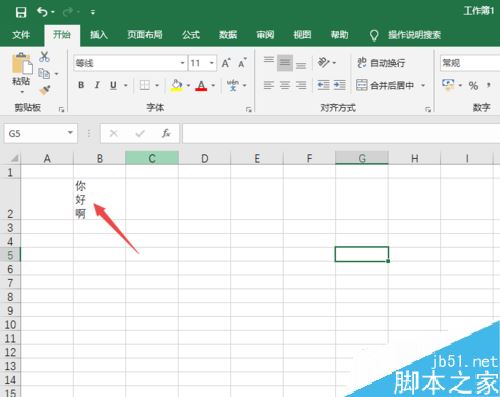
Task: Click the Undo arrow icon
Action: click(42, 12)
